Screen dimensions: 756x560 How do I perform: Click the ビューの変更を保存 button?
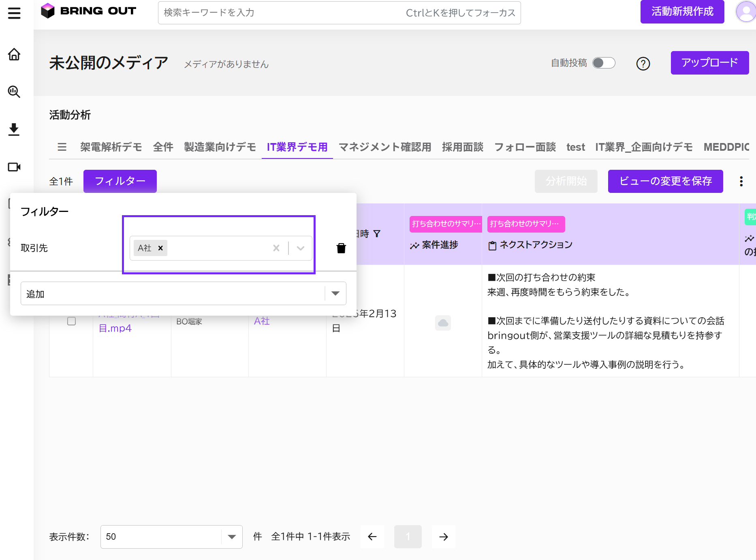click(x=665, y=181)
